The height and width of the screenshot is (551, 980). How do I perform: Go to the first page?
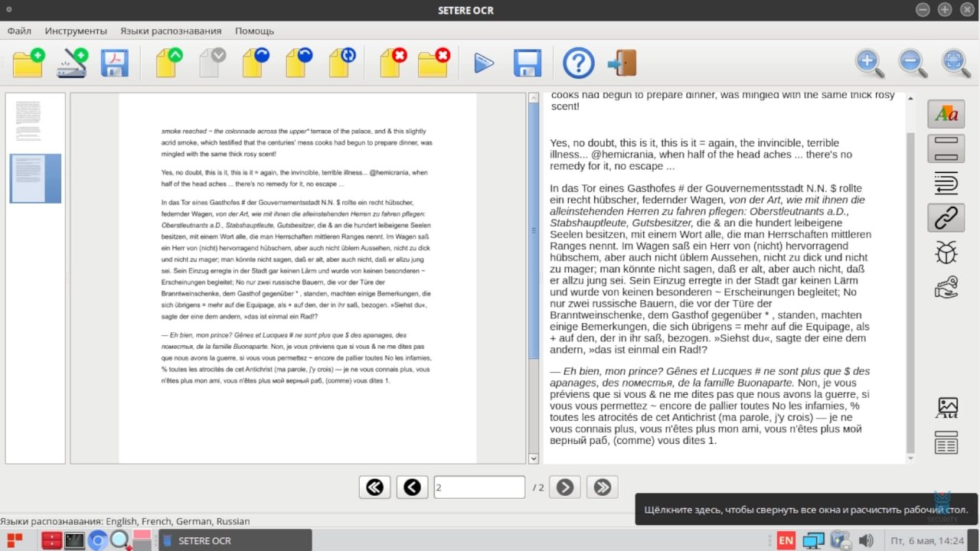(374, 487)
